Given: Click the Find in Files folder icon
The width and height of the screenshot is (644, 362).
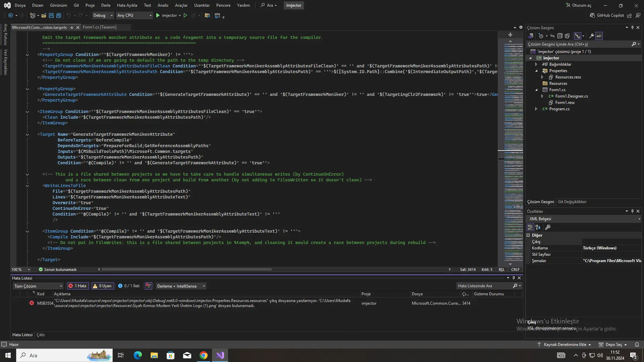Looking at the screenshot, I should point(207,15).
